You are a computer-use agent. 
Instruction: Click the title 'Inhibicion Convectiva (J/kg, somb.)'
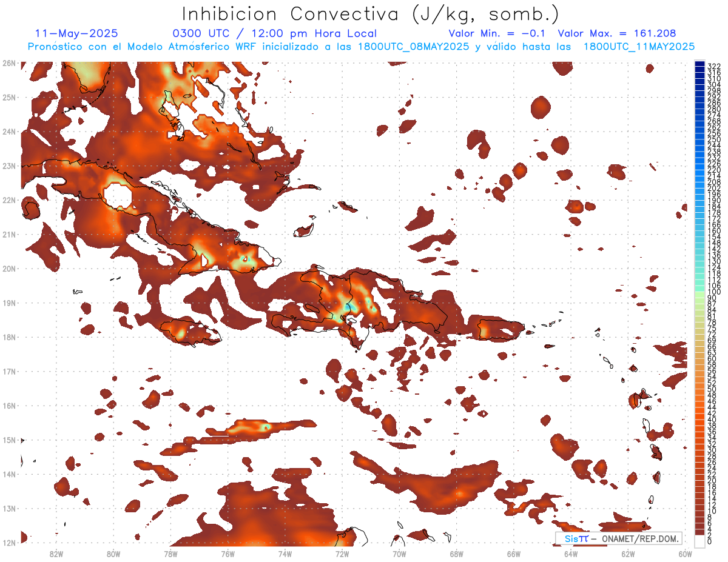click(371, 15)
